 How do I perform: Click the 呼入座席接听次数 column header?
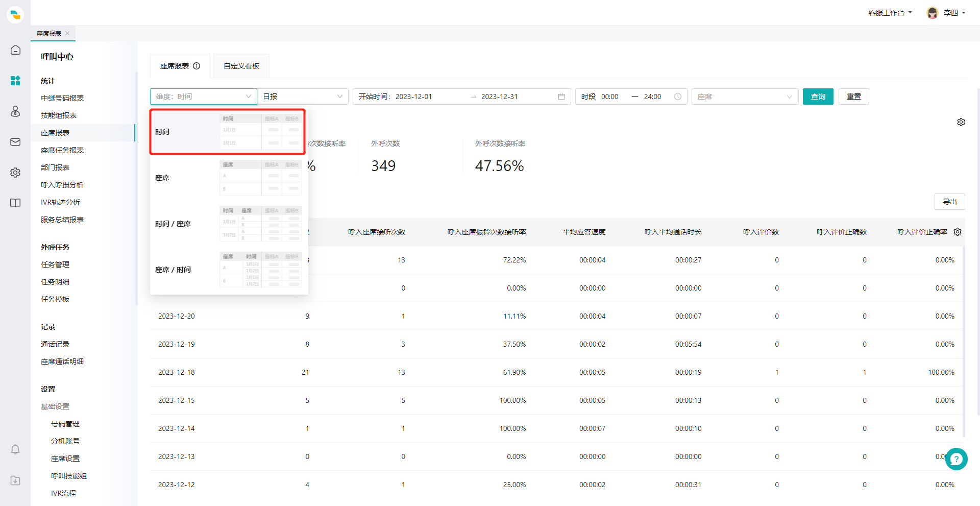click(x=377, y=232)
